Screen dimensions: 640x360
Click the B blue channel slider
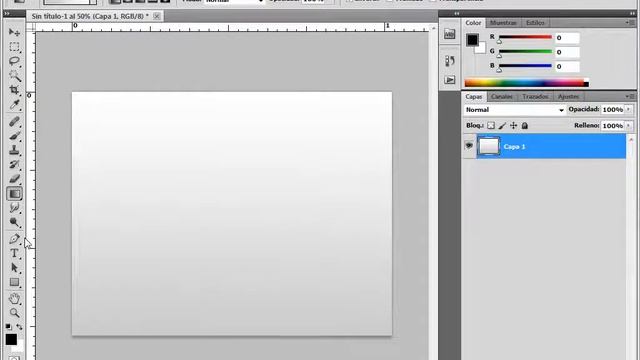[525, 67]
